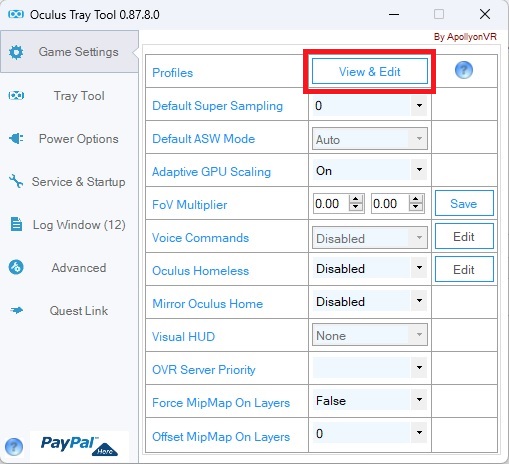Click the Oculus Tray Tool title bar icon
Viewport: 509px width, 464px height.
16,14
